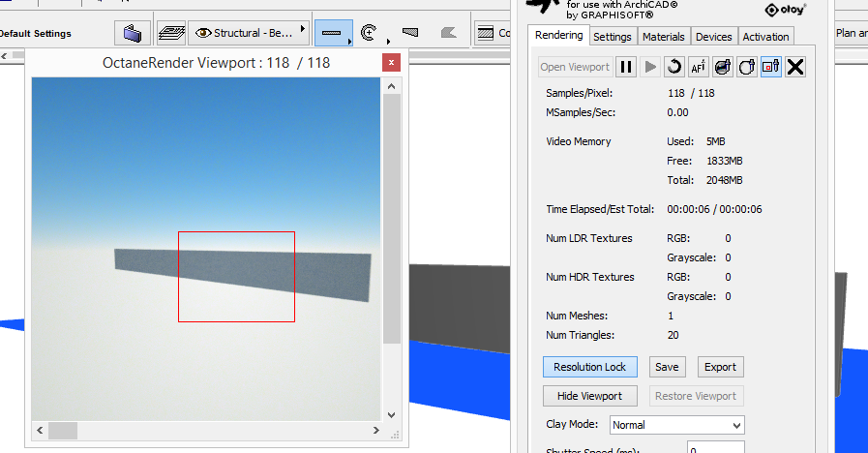Image resolution: width=868 pixels, height=453 pixels.
Task: Toggle the render region selection tool
Action: pos(770,67)
